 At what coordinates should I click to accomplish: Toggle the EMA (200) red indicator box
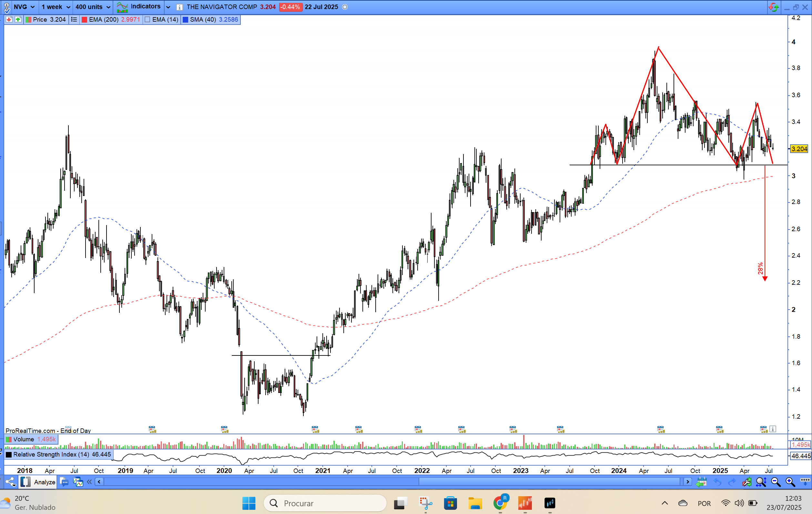[84, 20]
